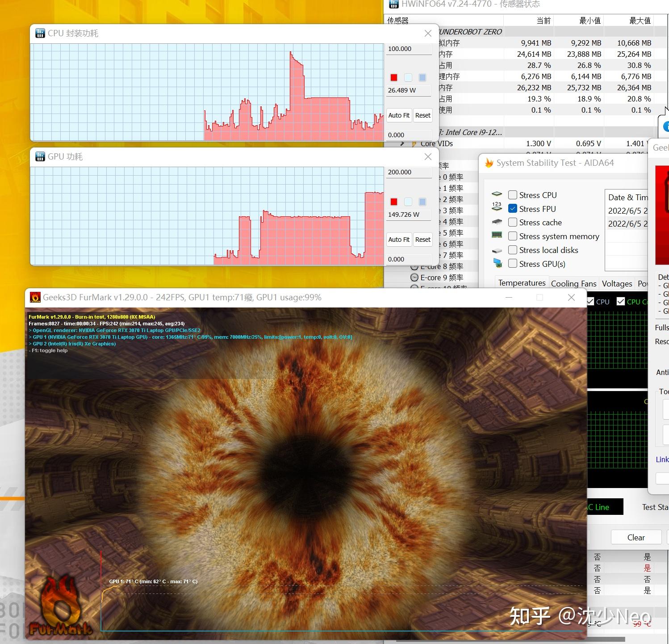
Task: Uncheck the Stress FPU checkbox
Action: [513, 208]
